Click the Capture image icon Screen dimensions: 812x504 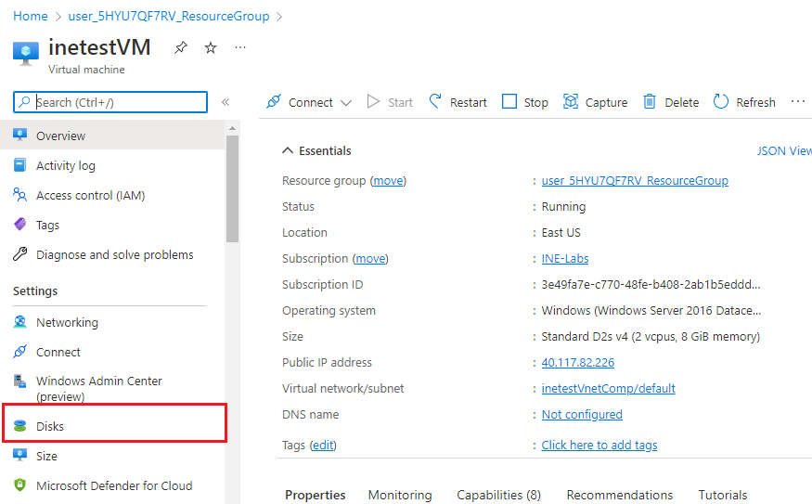[x=571, y=102]
